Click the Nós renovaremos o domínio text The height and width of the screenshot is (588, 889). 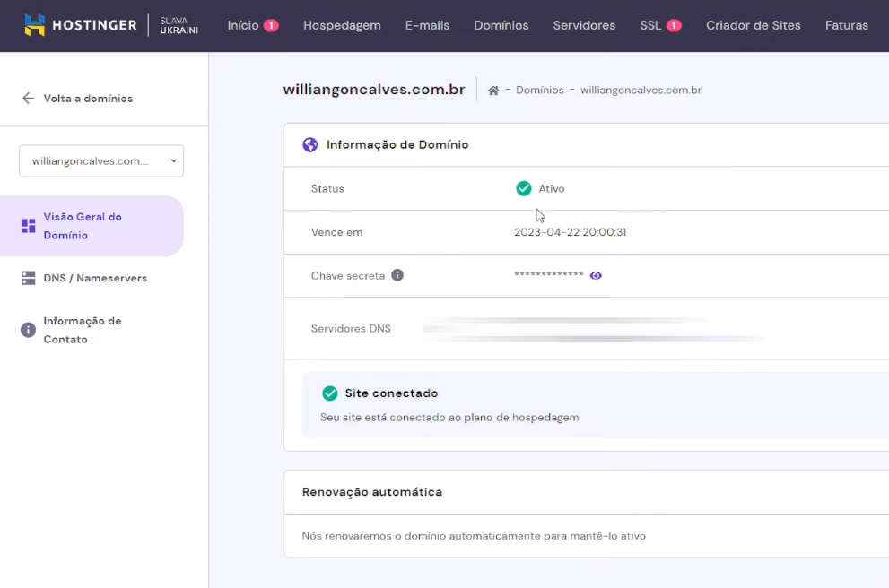point(474,536)
